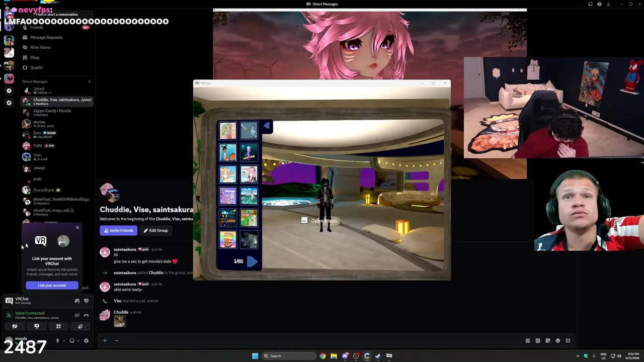Go to the next page in VRChat menu
The height and width of the screenshot is (362, 644).
252,261
